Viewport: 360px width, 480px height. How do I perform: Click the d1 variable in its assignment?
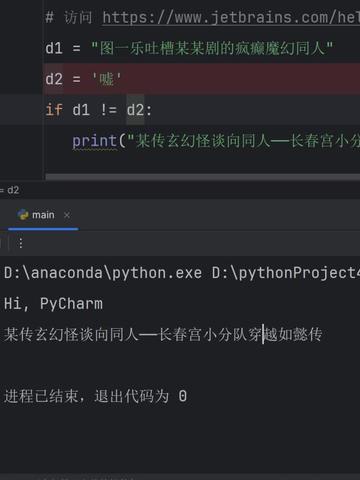[x=54, y=48]
